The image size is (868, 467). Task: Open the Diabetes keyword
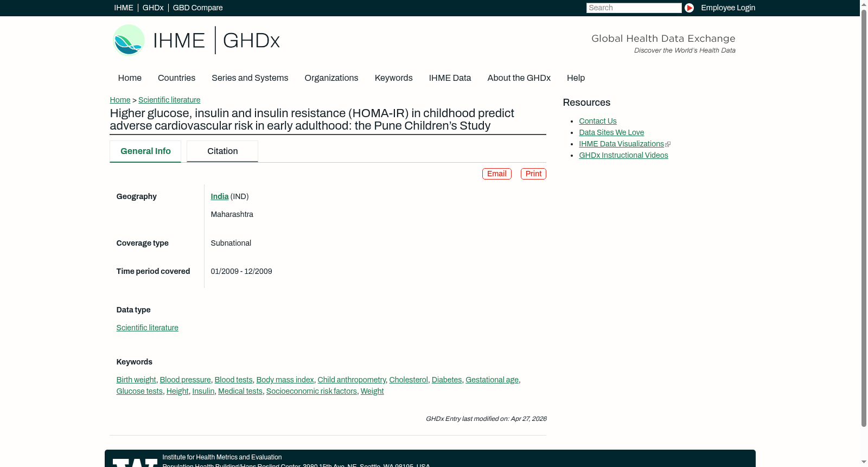coord(446,380)
